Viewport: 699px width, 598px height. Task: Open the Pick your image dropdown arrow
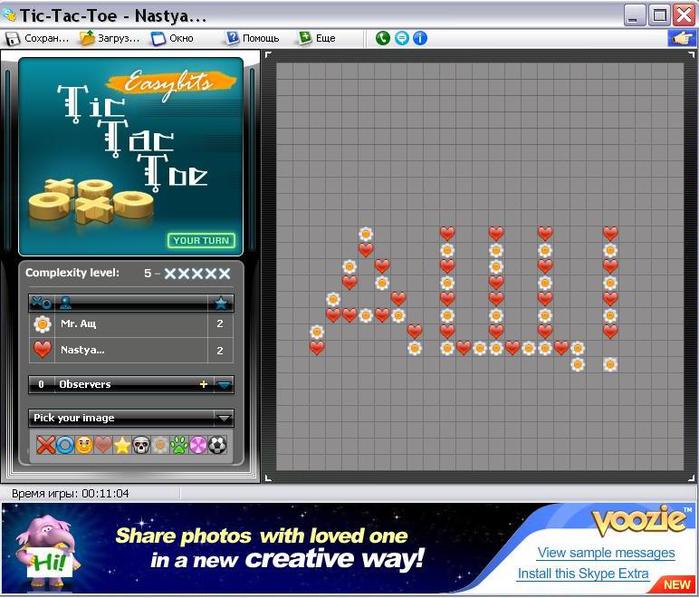(x=224, y=418)
